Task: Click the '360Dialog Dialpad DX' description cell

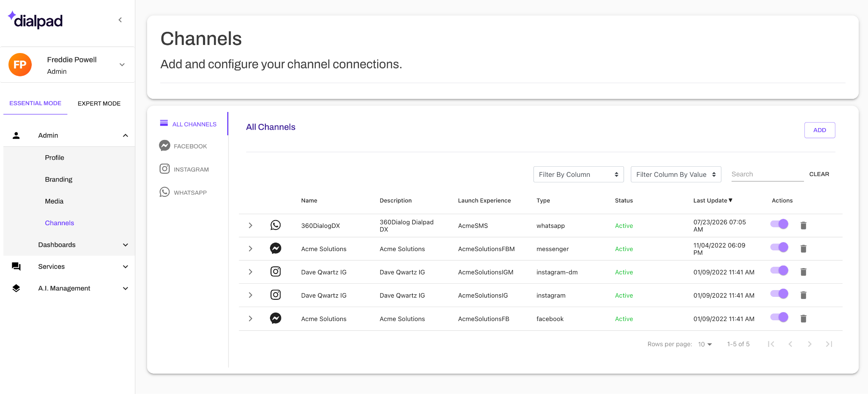Action: [x=406, y=226]
